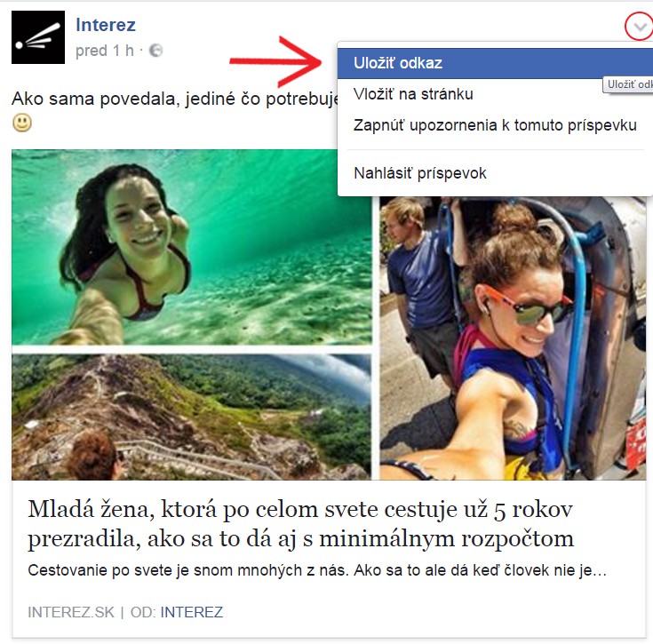Click the "Uložiť odk" tooltip label
Viewport: 653px width, 644px height.
[628, 84]
